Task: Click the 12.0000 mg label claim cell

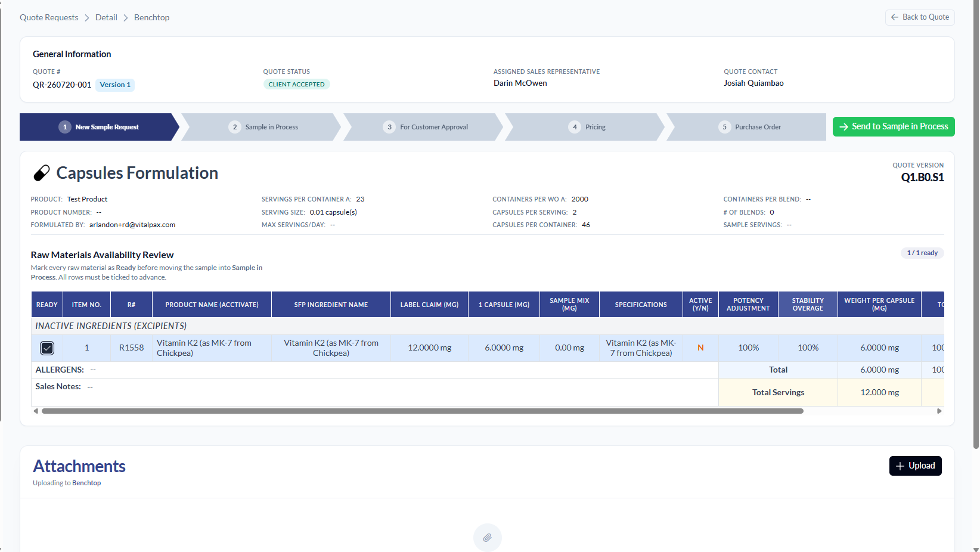Action: 429,348
